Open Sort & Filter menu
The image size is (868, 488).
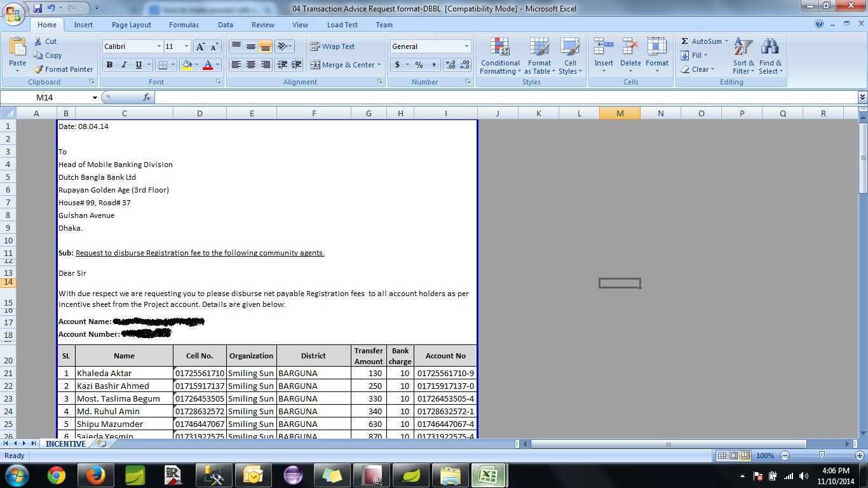click(743, 56)
